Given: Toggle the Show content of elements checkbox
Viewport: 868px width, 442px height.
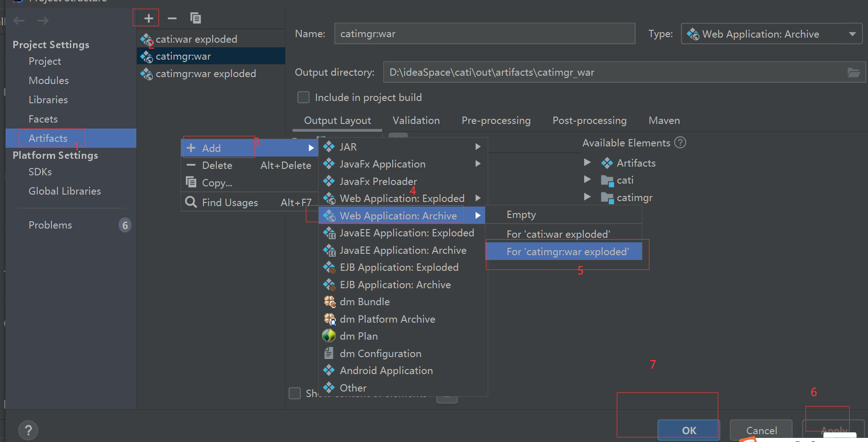Looking at the screenshot, I should point(295,393).
